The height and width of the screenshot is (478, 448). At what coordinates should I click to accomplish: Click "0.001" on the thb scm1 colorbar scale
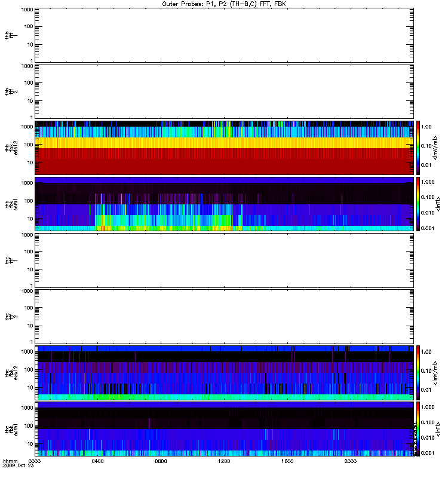(428, 228)
